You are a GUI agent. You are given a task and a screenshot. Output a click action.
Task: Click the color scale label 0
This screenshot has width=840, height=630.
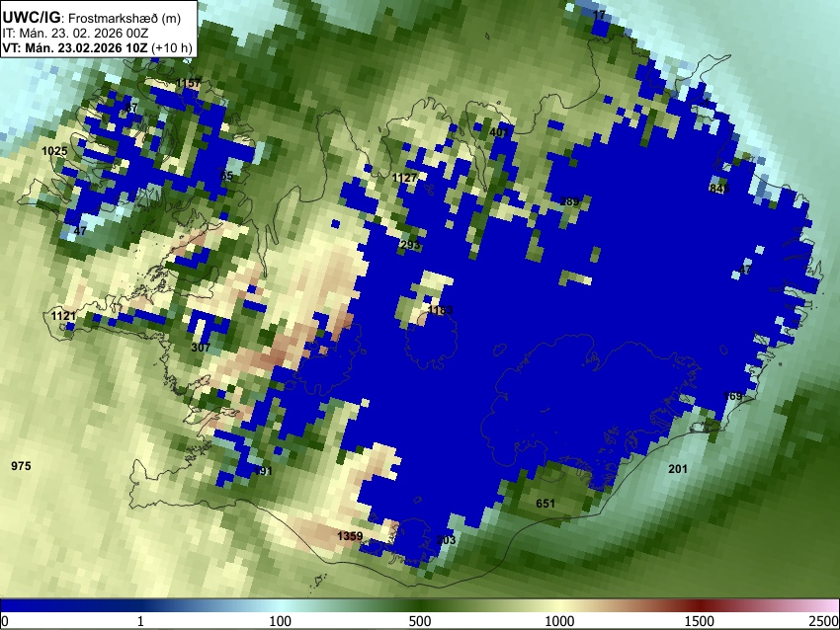(x=5, y=621)
